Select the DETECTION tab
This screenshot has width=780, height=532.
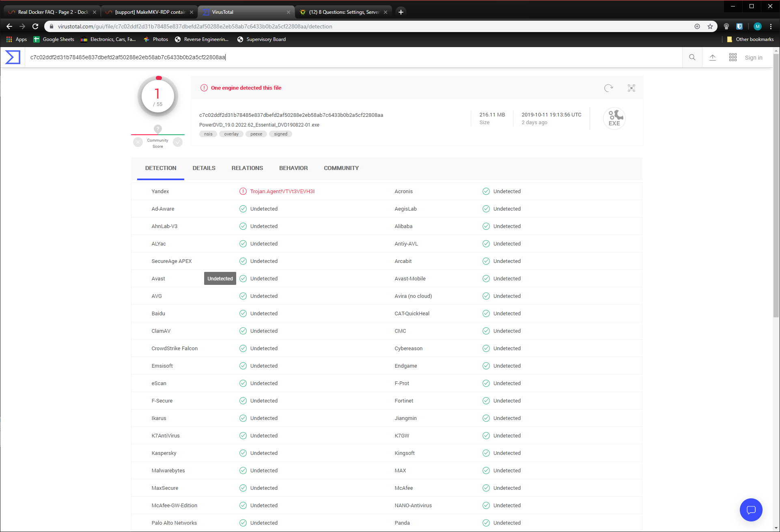tap(161, 168)
